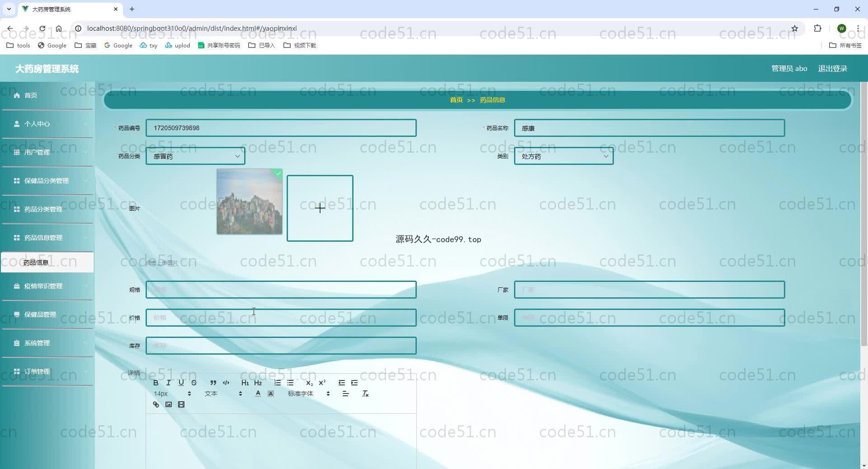Click the 管理员 abo account label

pyautogui.click(x=789, y=69)
